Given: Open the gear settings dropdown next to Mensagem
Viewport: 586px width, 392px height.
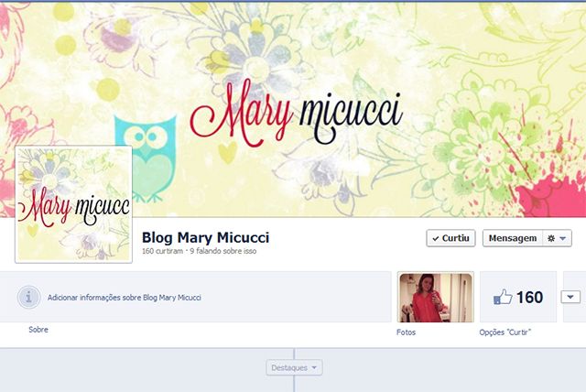Looking at the screenshot, I should (x=557, y=238).
